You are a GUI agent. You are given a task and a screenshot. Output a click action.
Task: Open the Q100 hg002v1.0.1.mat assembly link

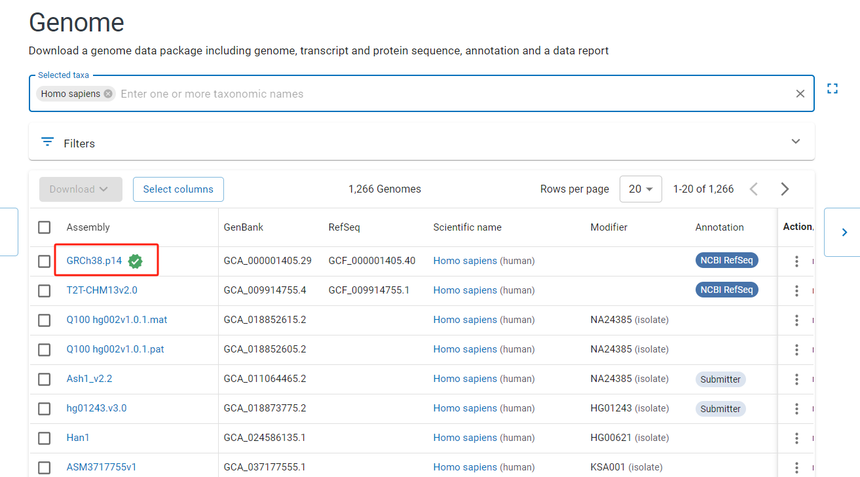(117, 320)
